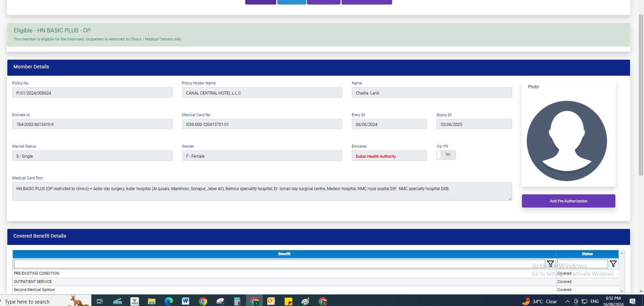
Task: Open the clock and calendar flyout
Action: pyautogui.click(x=613, y=301)
